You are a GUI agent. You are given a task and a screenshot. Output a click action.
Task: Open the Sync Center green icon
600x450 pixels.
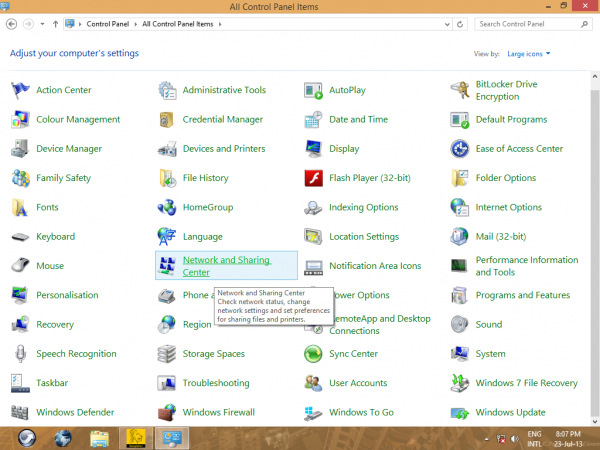[x=313, y=354]
